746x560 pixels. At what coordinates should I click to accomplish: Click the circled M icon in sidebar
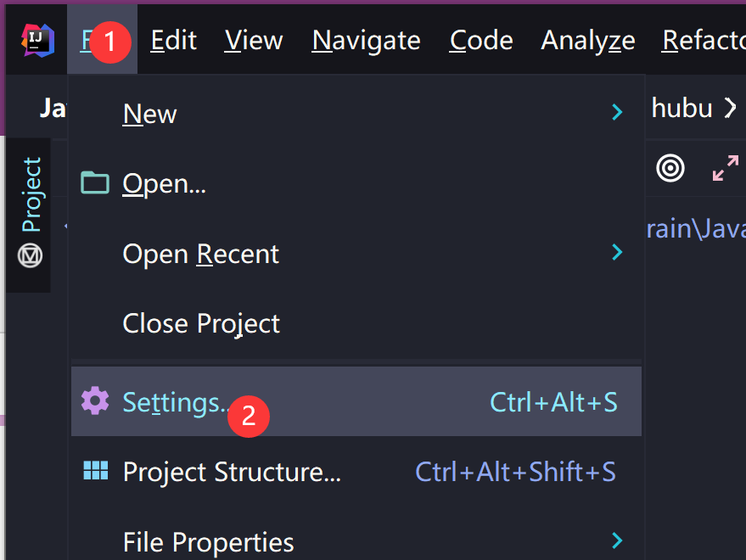pyautogui.click(x=31, y=255)
